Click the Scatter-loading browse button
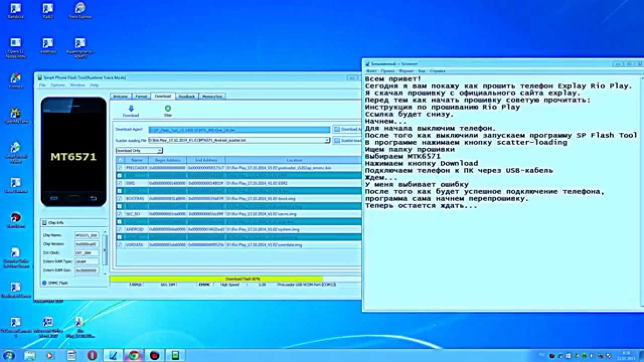644x362 pixels. click(x=348, y=140)
